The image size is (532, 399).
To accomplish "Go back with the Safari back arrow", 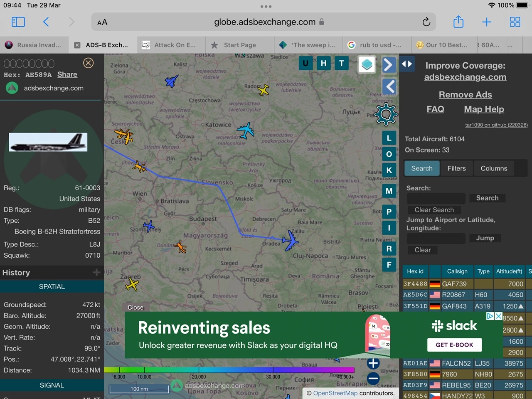I will point(46,22).
